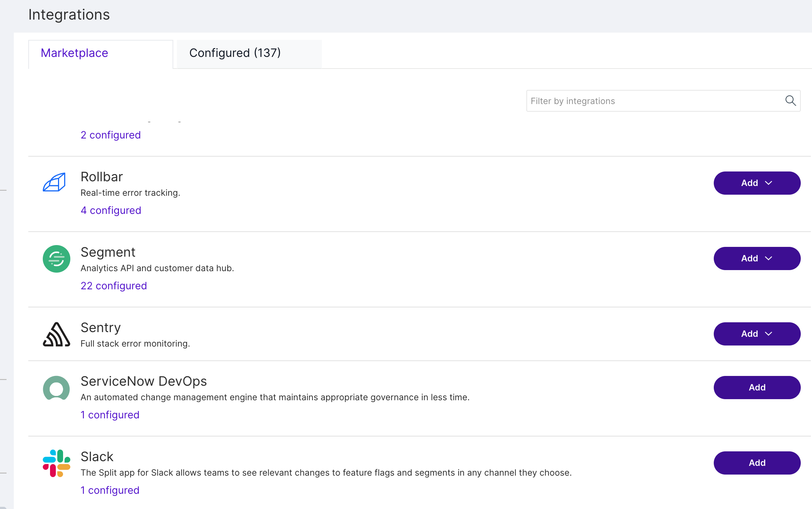Add the Slack integration

[757, 463]
